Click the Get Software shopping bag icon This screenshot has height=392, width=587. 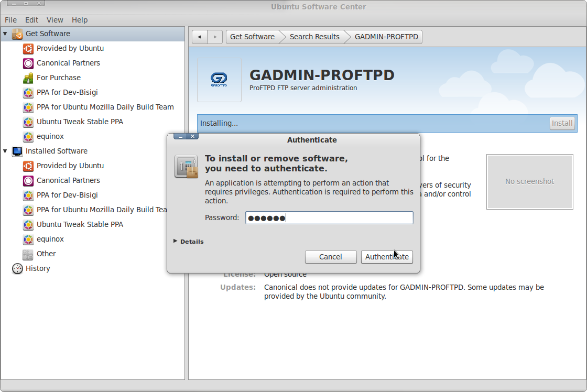pos(17,34)
